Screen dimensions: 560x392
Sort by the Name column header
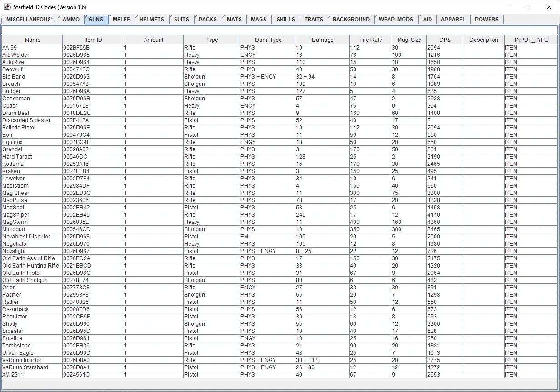click(x=32, y=40)
